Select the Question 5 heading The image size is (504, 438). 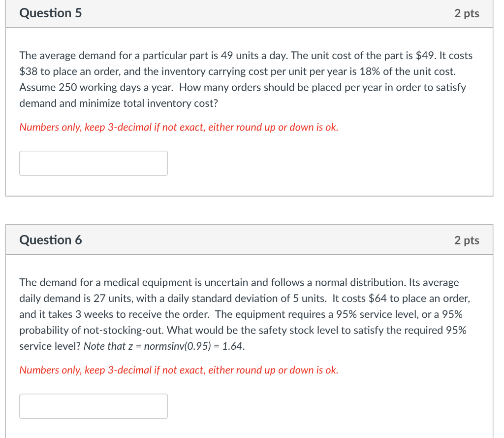[x=50, y=13]
